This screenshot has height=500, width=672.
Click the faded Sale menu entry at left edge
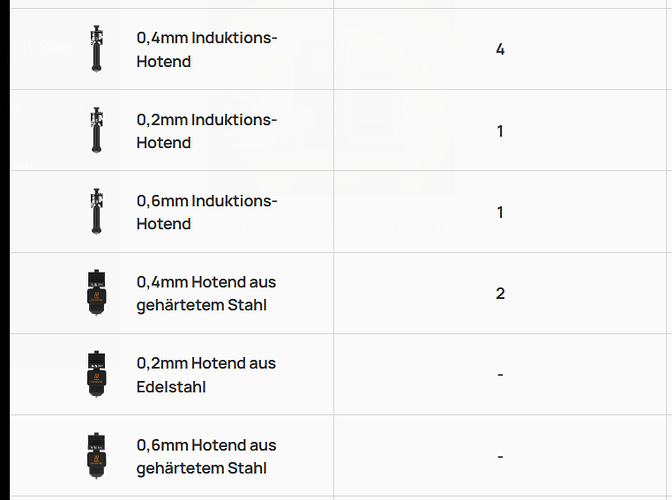42,47
